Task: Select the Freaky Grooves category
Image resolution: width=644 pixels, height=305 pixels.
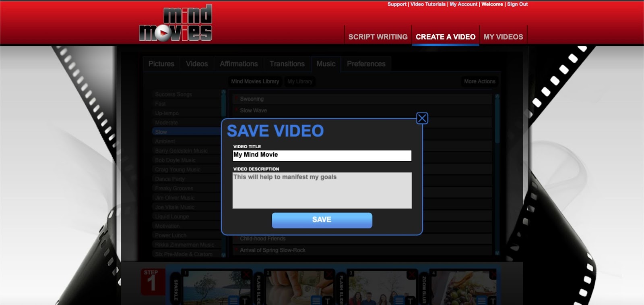Action: [186, 188]
